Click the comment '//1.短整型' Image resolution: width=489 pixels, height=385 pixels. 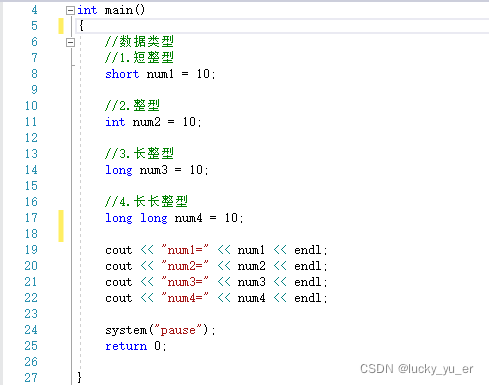coord(139,58)
